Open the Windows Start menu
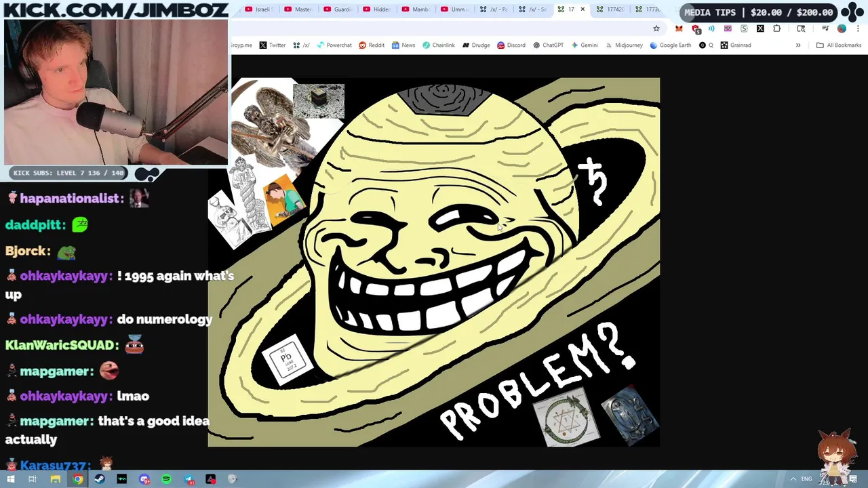The width and height of the screenshot is (868, 488). pos(10,479)
